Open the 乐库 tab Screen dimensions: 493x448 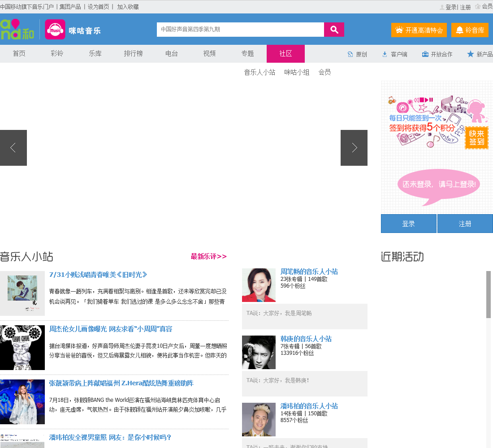point(95,53)
